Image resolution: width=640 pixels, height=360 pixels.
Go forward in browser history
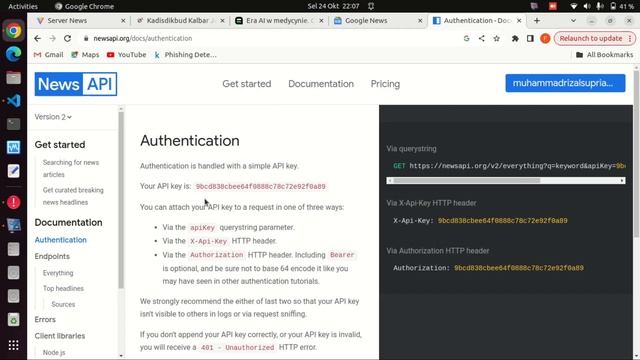pyautogui.click(x=52, y=38)
